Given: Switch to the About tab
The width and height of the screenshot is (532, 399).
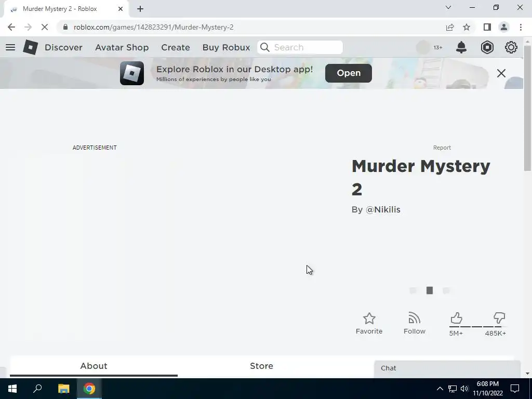Looking at the screenshot, I should coord(94,366).
